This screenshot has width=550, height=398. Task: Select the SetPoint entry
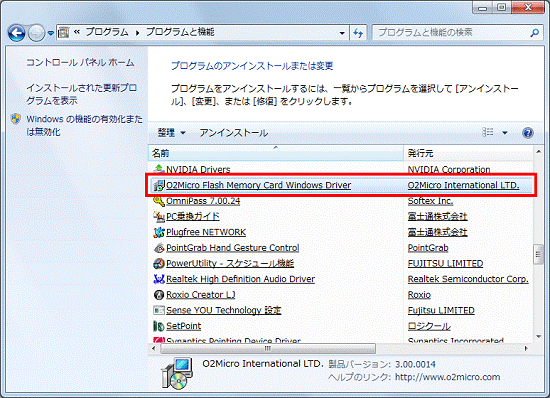click(x=183, y=326)
